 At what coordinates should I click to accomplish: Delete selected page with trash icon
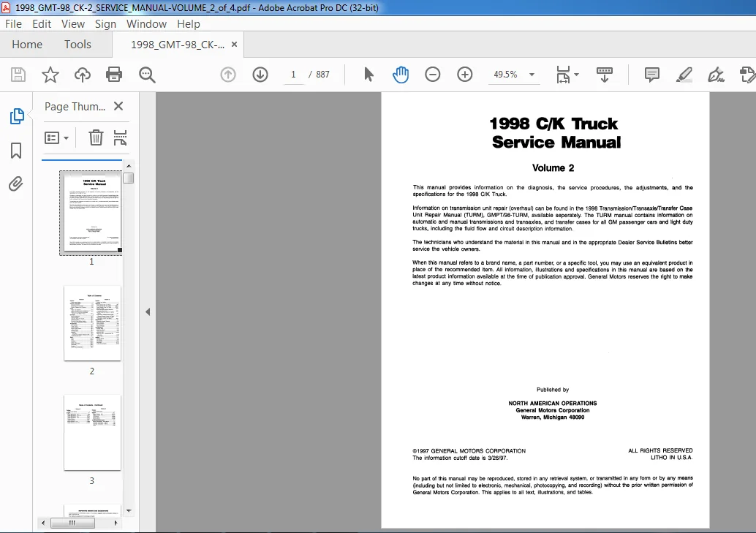(x=96, y=138)
